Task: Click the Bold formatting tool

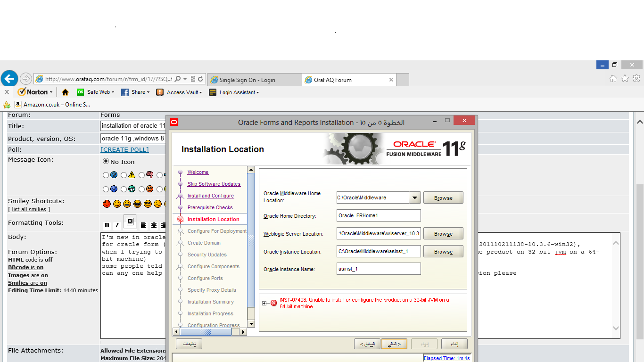Action: click(107, 225)
